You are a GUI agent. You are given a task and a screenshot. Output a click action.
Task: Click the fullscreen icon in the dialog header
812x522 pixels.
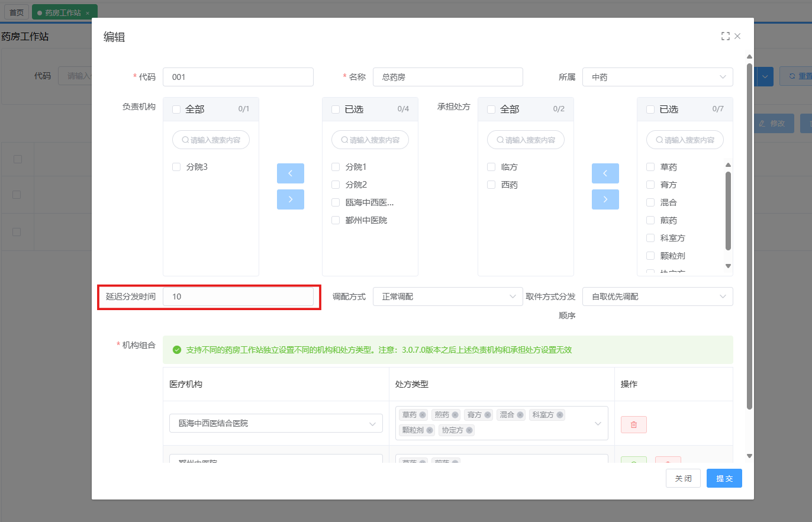coord(725,36)
